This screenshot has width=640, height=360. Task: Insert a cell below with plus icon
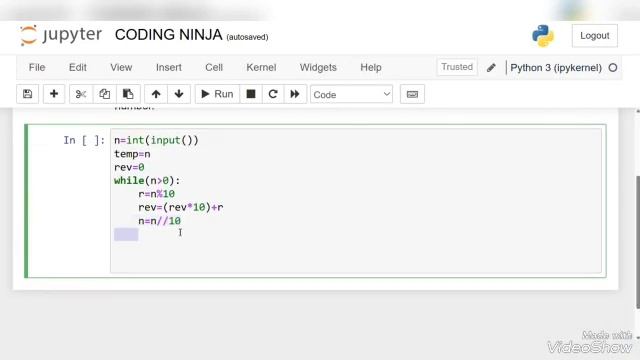pyautogui.click(x=53, y=94)
